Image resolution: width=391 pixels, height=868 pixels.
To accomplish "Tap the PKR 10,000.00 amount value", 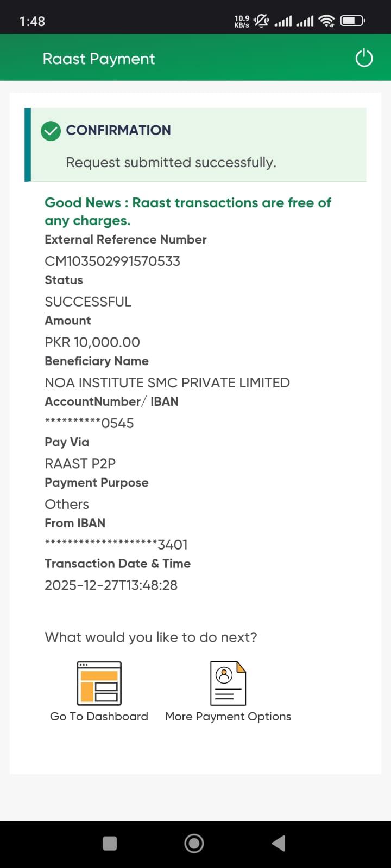I will coord(92,342).
